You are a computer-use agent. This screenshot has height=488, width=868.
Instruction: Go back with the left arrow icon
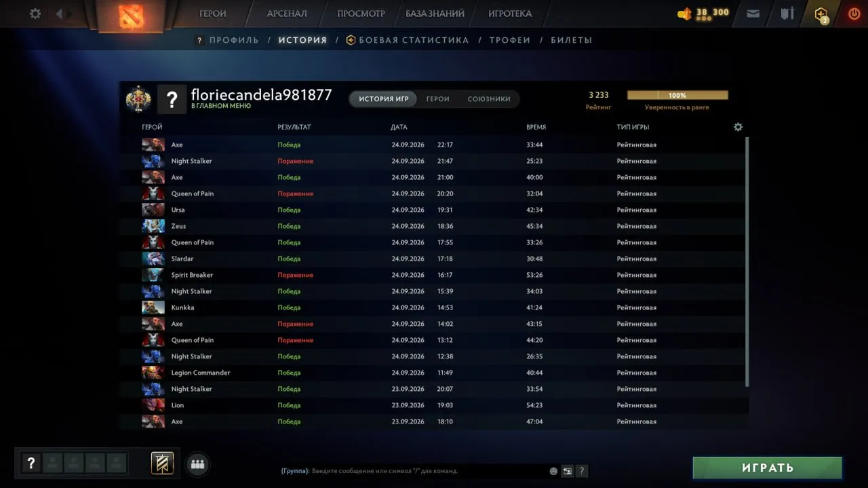tap(59, 14)
